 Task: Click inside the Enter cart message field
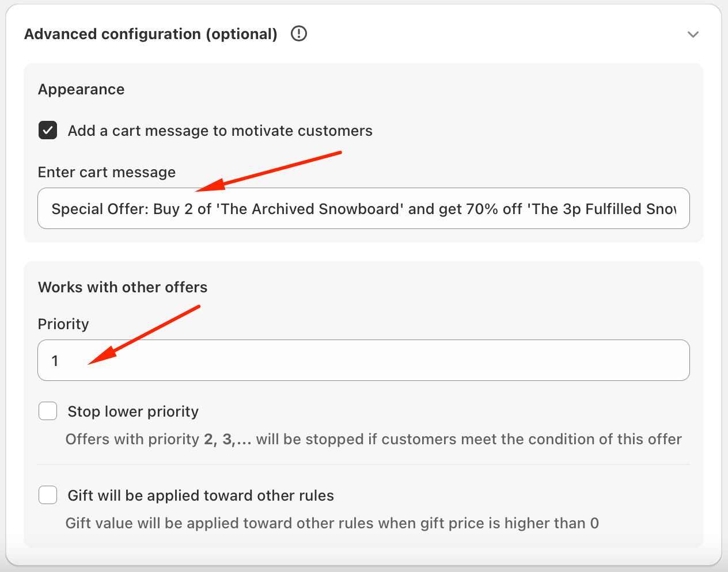click(x=363, y=208)
